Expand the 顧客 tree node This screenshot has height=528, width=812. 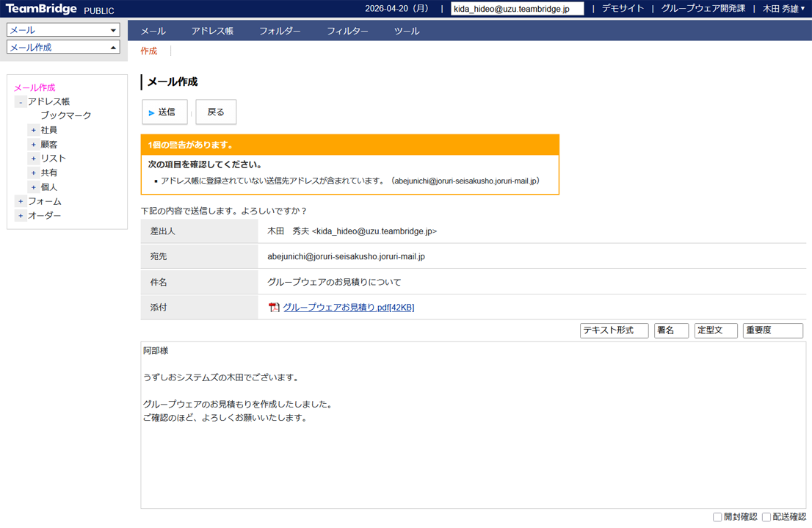tap(34, 145)
